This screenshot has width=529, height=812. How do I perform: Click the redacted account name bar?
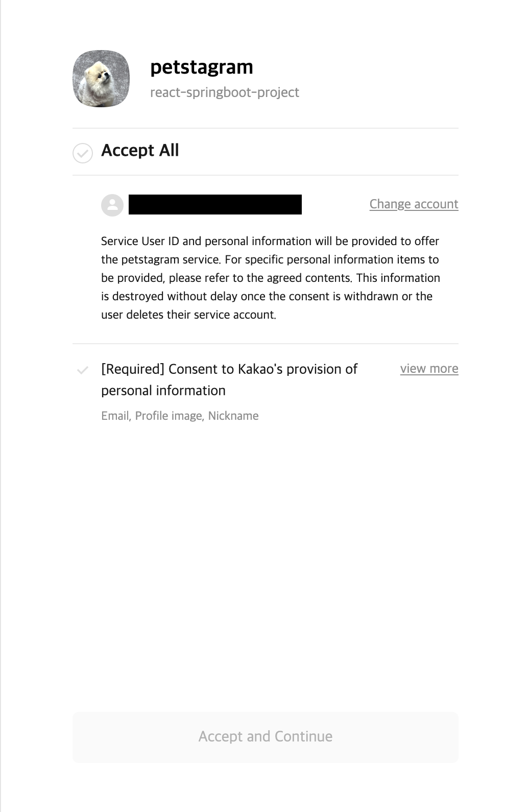(215, 204)
